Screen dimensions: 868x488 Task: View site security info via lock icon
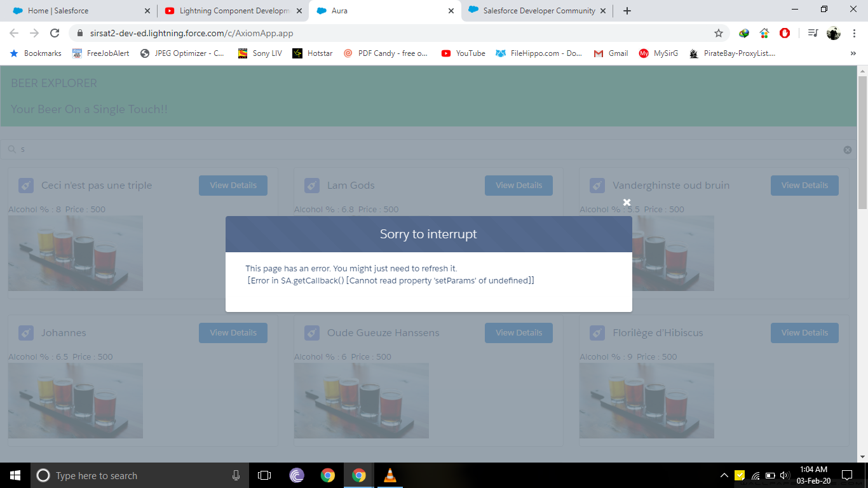click(80, 33)
